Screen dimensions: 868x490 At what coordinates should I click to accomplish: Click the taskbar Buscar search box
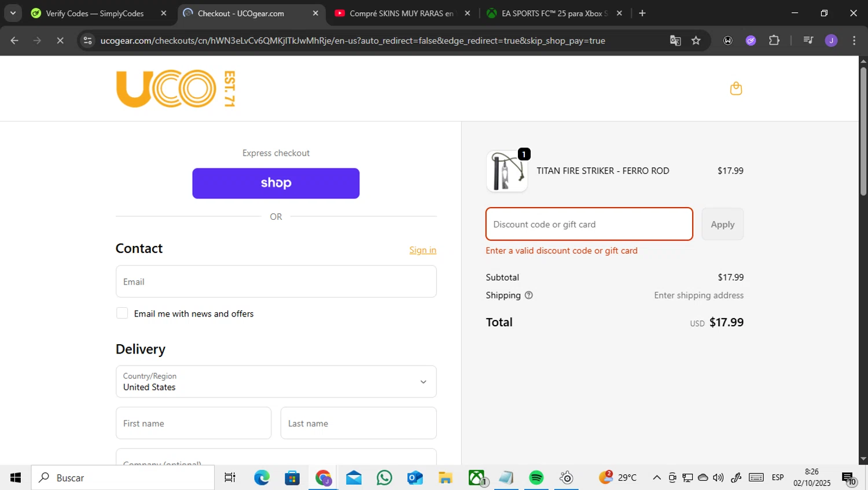(123, 478)
